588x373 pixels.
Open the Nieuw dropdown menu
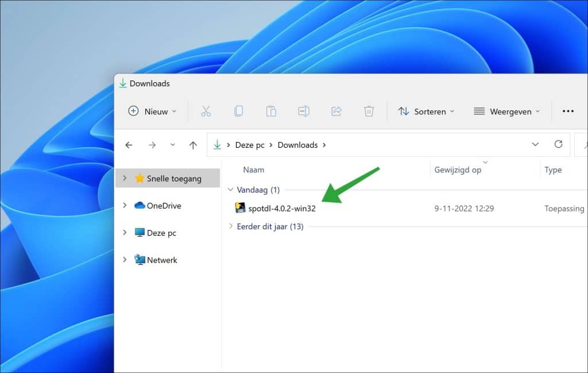click(152, 111)
